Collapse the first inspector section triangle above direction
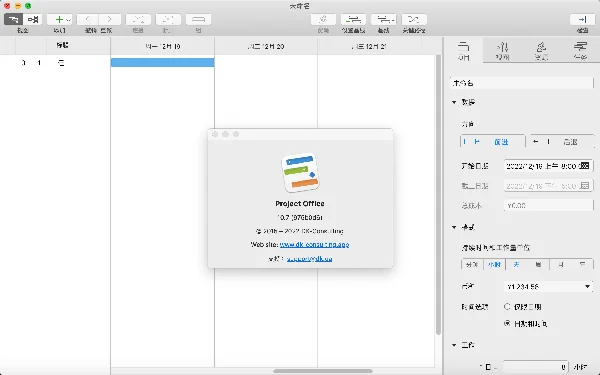Image resolution: width=600 pixels, height=375 pixels. [x=454, y=102]
